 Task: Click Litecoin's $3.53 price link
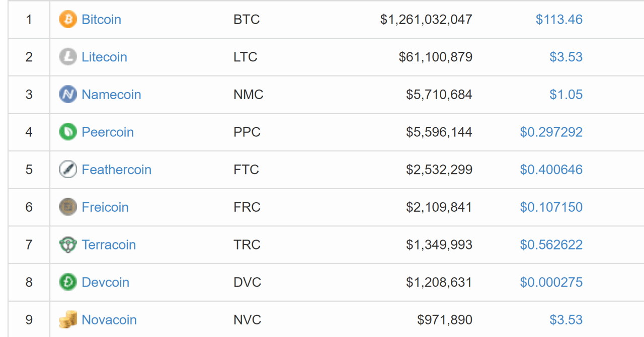[x=566, y=57]
